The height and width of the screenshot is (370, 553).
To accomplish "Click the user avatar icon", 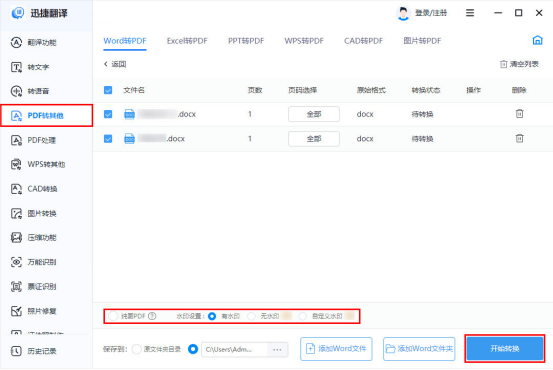I will coord(403,13).
